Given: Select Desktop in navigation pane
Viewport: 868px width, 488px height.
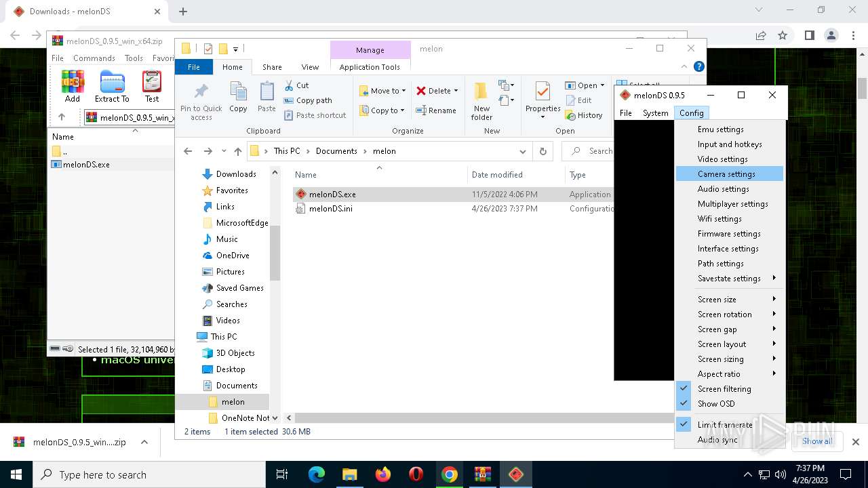Looking at the screenshot, I should click(224, 369).
